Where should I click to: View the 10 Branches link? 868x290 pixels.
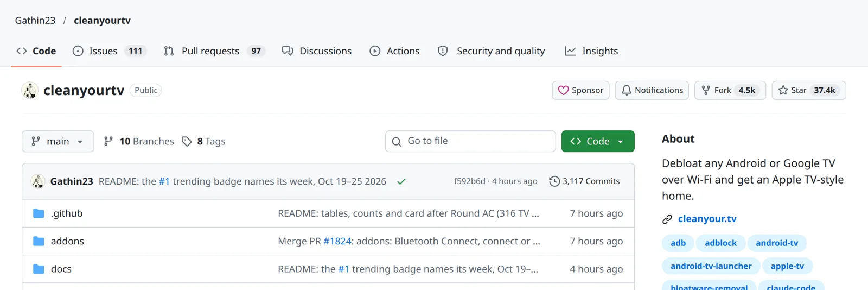tap(139, 141)
